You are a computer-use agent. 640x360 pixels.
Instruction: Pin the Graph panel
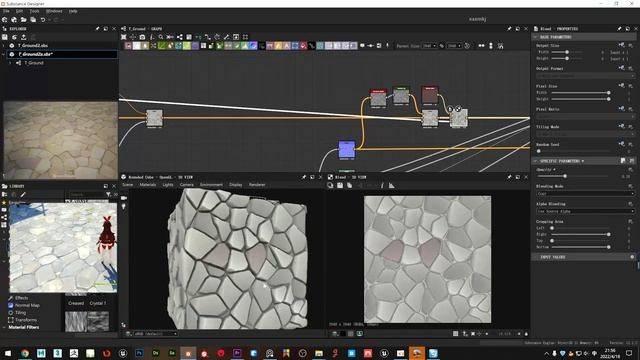pyautogui.click(x=509, y=29)
